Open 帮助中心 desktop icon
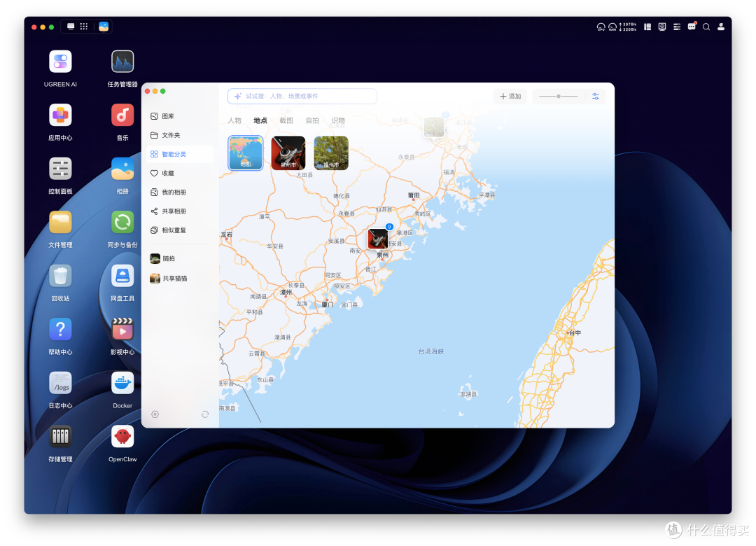 pos(60,330)
